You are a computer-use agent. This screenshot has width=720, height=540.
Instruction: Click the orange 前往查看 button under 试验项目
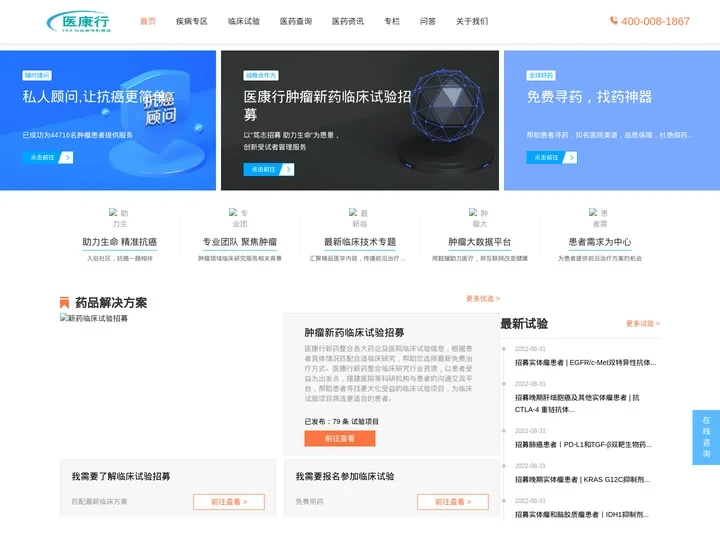coord(340,439)
